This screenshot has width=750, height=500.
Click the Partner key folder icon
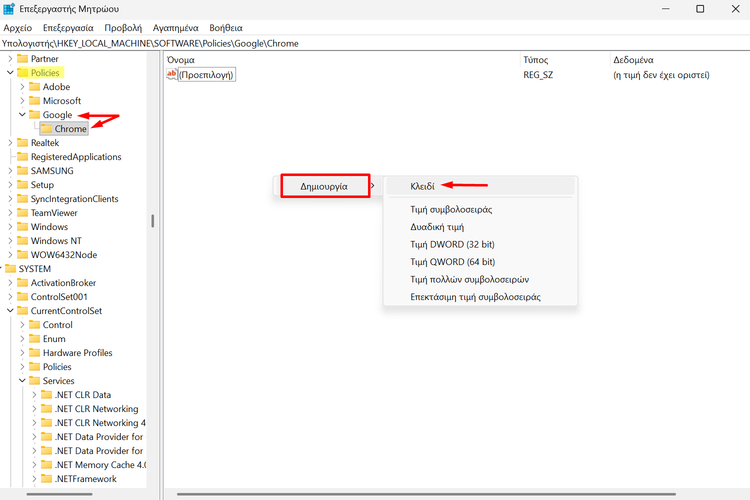click(x=22, y=59)
